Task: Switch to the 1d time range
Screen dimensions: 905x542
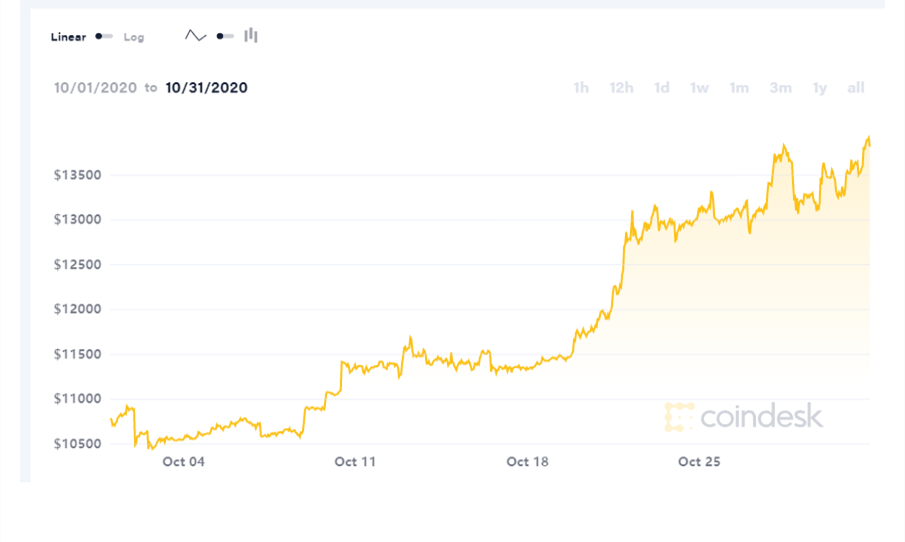Action: pos(661,88)
